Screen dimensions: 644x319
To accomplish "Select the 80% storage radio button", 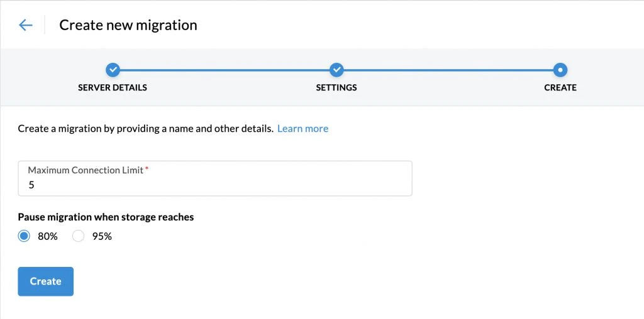I will coord(24,237).
